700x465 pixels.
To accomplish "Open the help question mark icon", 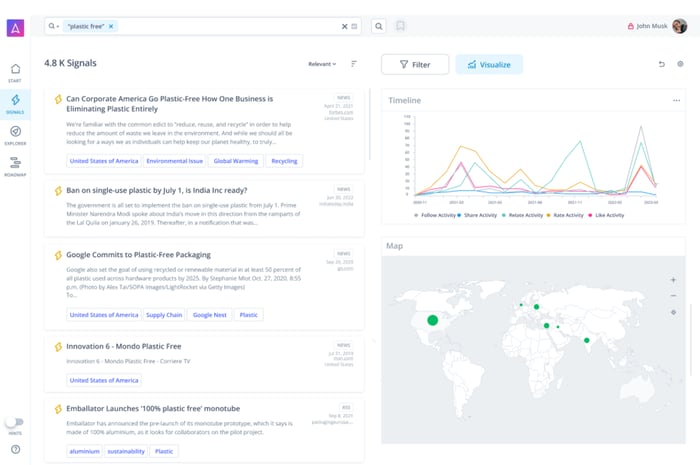I will pyautogui.click(x=15, y=449).
